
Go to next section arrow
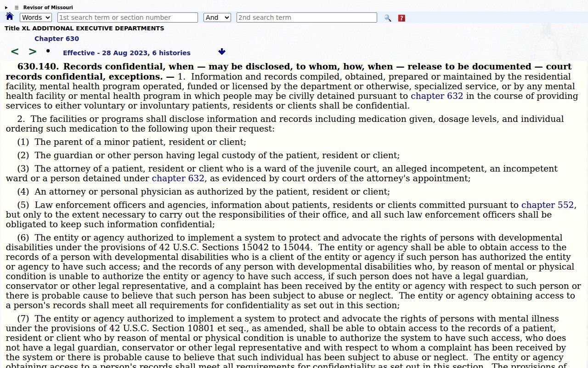33,52
